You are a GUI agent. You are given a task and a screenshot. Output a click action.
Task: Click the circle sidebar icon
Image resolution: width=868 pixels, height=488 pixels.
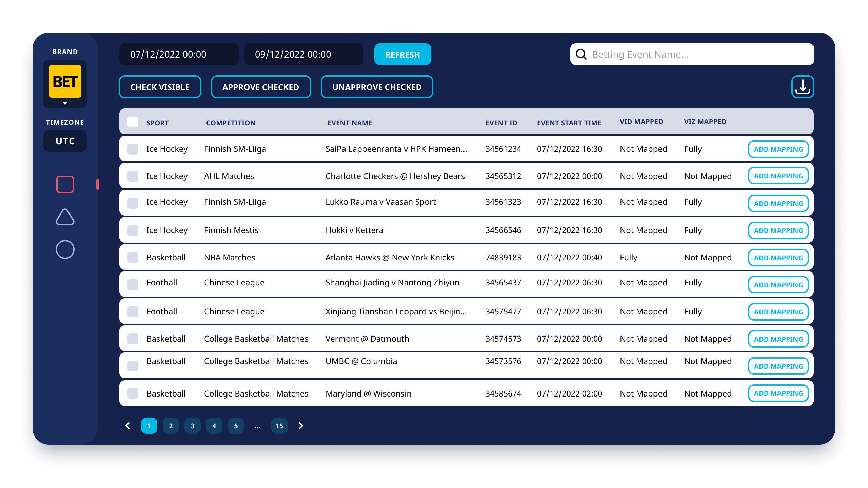65,249
